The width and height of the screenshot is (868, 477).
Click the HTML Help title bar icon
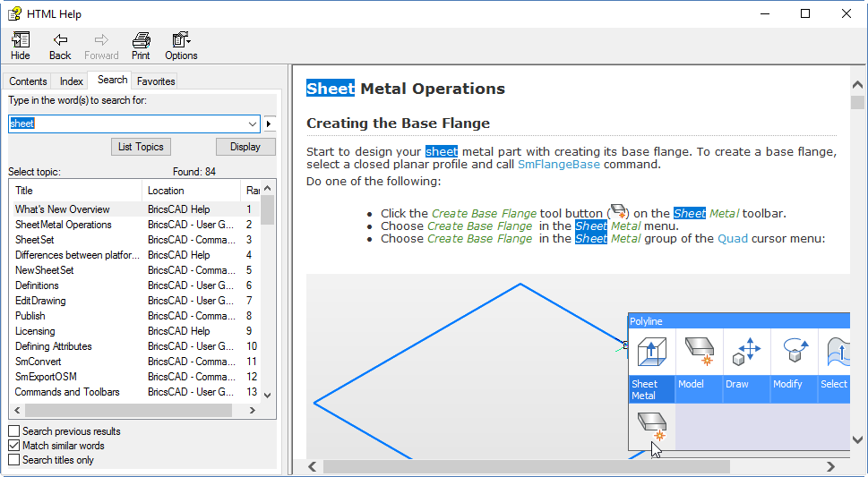(14, 13)
